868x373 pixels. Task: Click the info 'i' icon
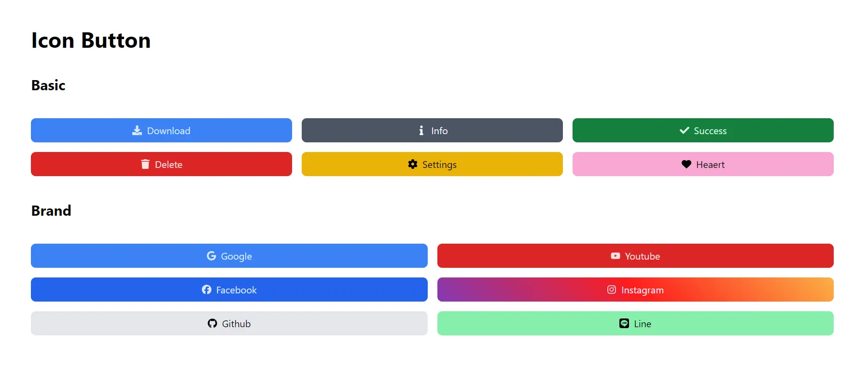[421, 130]
